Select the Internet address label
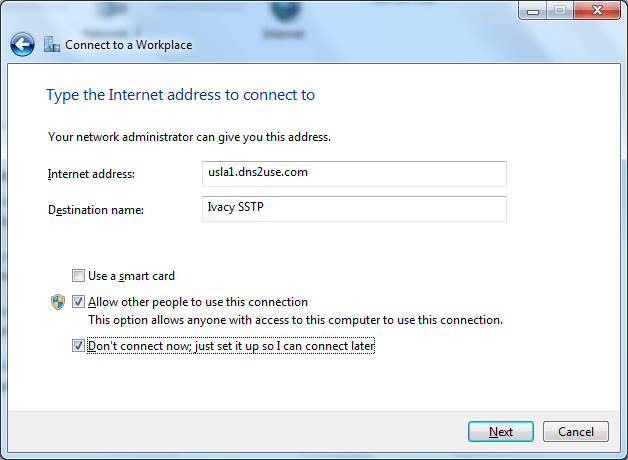The image size is (628, 460). (91, 174)
